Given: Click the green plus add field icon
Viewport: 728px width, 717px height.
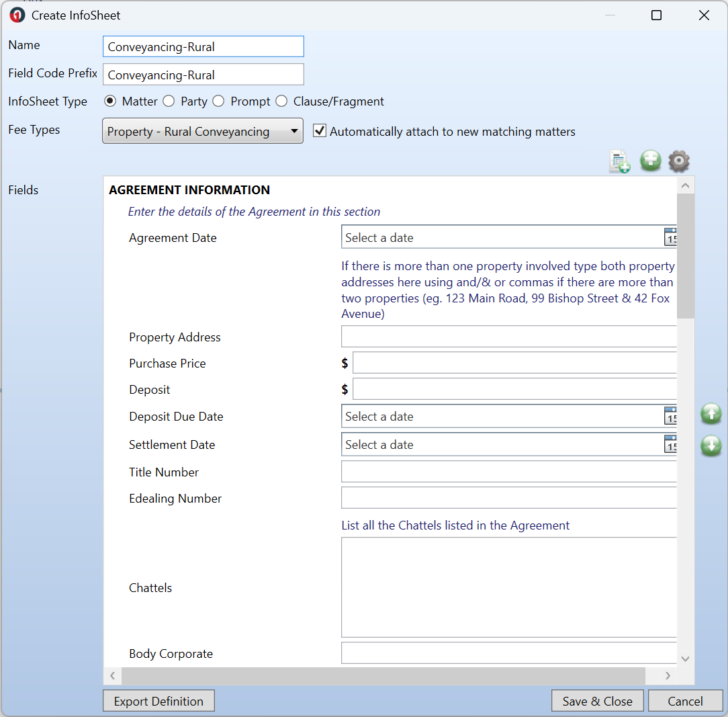Looking at the screenshot, I should pos(651,161).
